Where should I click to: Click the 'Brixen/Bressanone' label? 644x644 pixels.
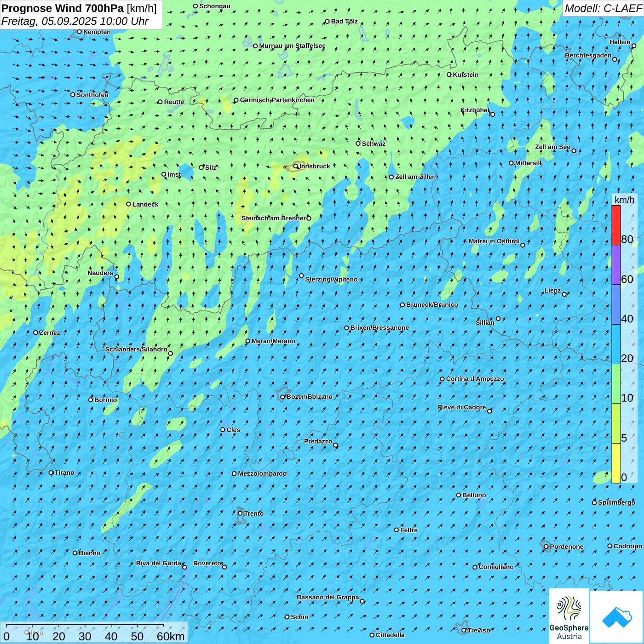tap(380, 328)
